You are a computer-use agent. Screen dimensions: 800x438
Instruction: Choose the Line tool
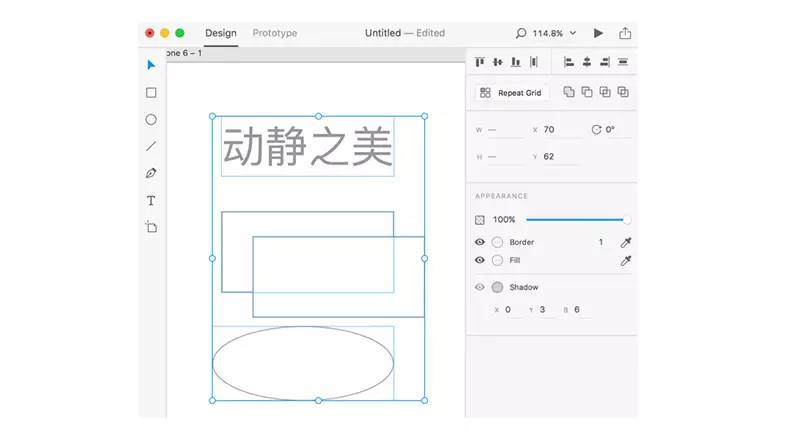(x=151, y=146)
